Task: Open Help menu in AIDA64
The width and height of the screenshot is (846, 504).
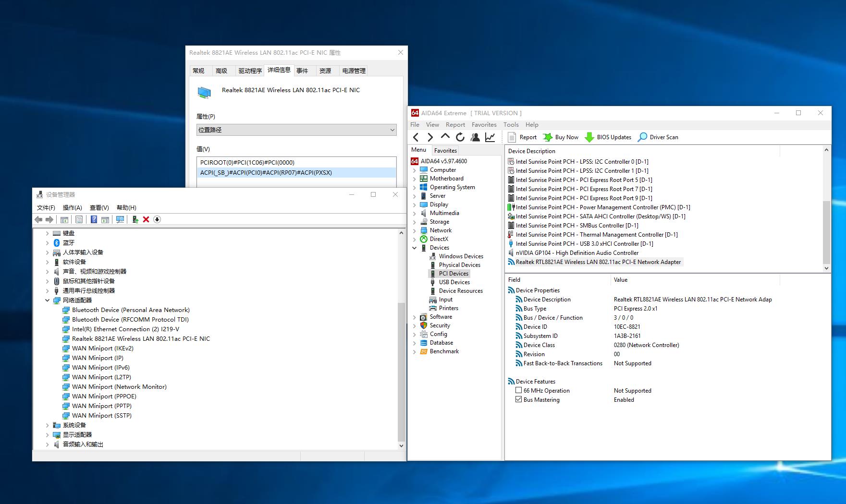Action: coord(532,124)
